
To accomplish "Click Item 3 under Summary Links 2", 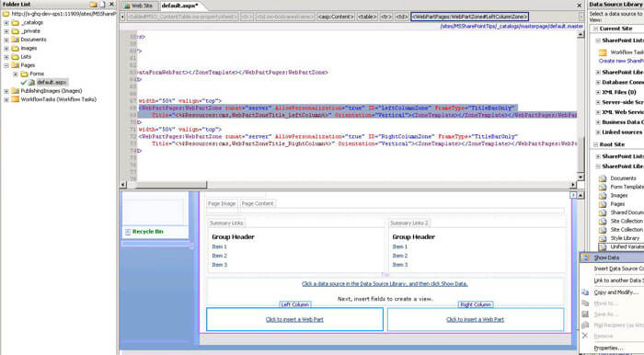I will pos(399,265).
